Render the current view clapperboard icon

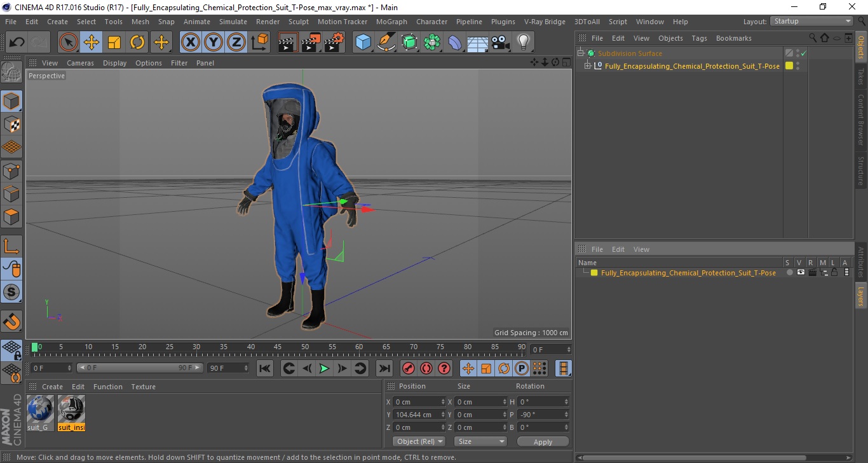tap(288, 43)
